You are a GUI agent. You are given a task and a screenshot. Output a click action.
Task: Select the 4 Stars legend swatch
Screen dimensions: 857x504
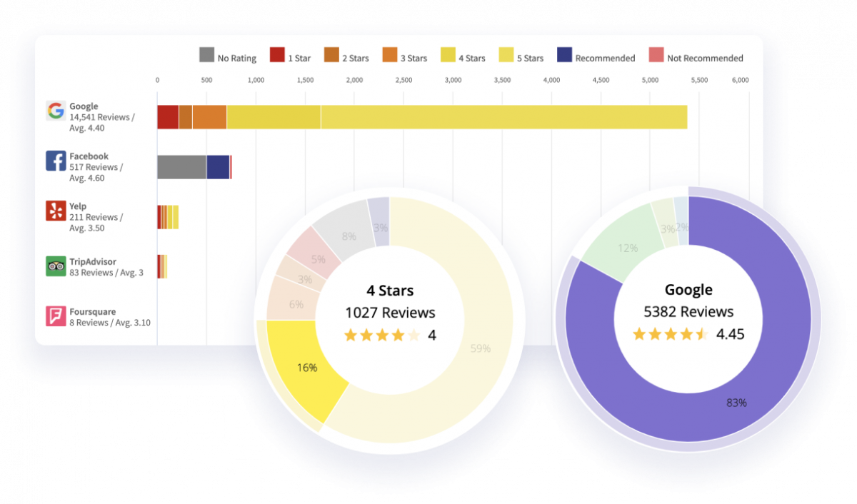[448, 55]
